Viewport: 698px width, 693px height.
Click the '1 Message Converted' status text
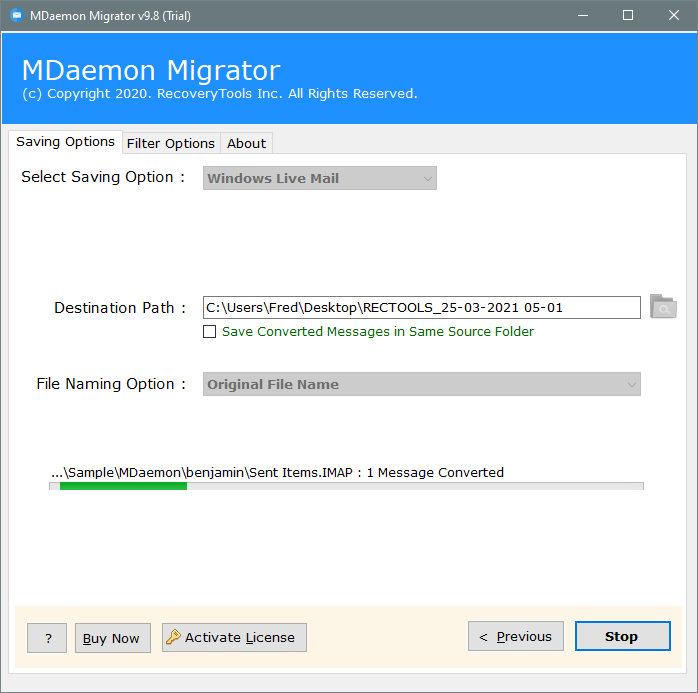pyautogui.click(x=435, y=472)
